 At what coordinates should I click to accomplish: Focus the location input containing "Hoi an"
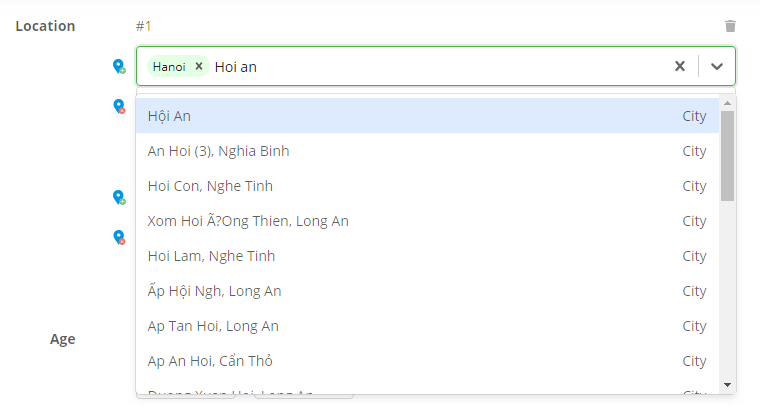440,66
